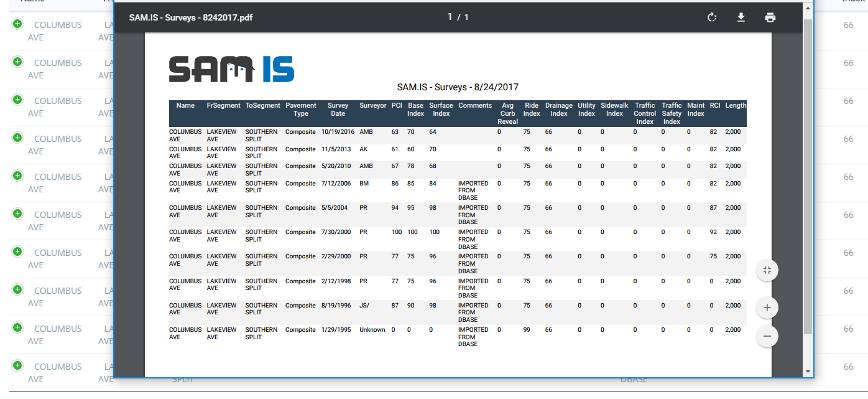Click the viewer scrollbar's up arrow

(808, 7)
